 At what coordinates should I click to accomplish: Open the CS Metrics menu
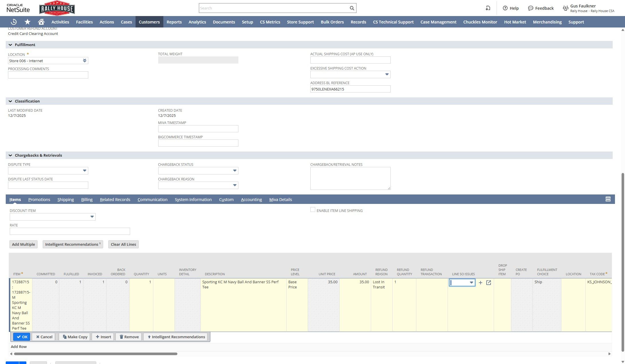coord(270,22)
